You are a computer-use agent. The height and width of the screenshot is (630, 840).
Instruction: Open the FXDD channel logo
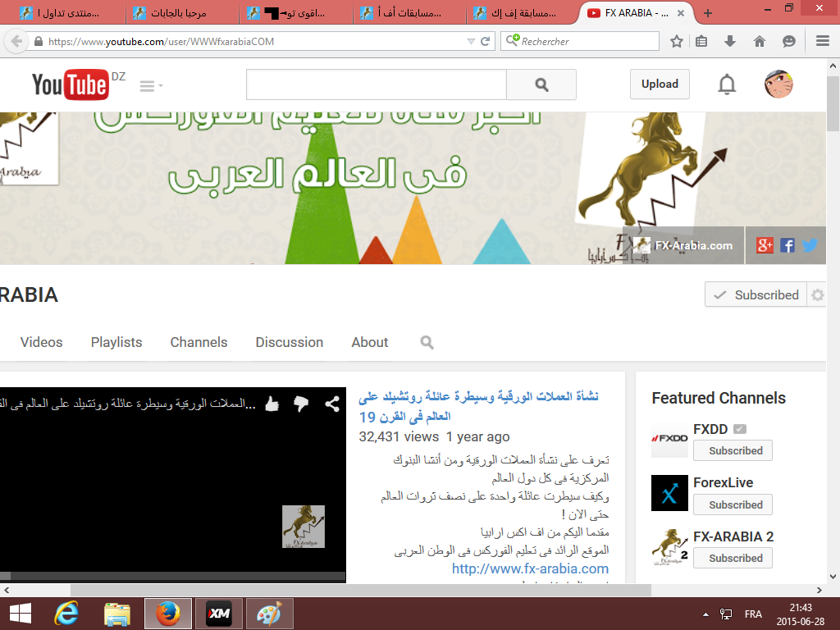(x=669, y=438)
